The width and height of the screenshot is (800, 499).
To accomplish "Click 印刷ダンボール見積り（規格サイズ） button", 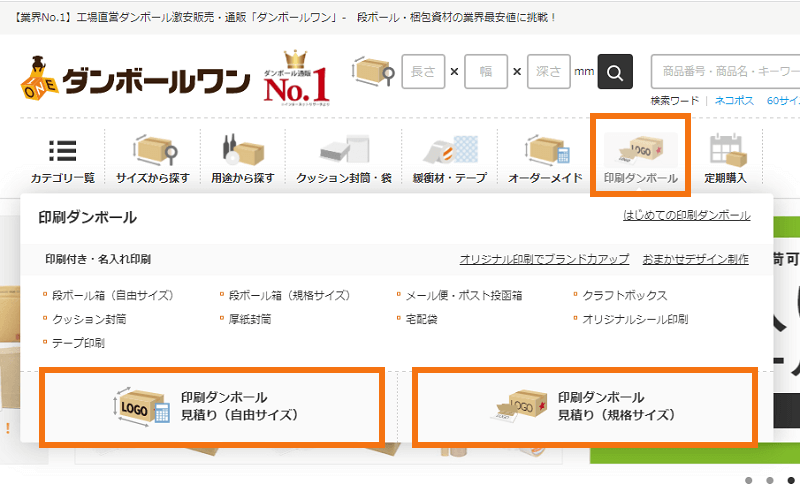I will pyautogui.click(x=585, y=407).
